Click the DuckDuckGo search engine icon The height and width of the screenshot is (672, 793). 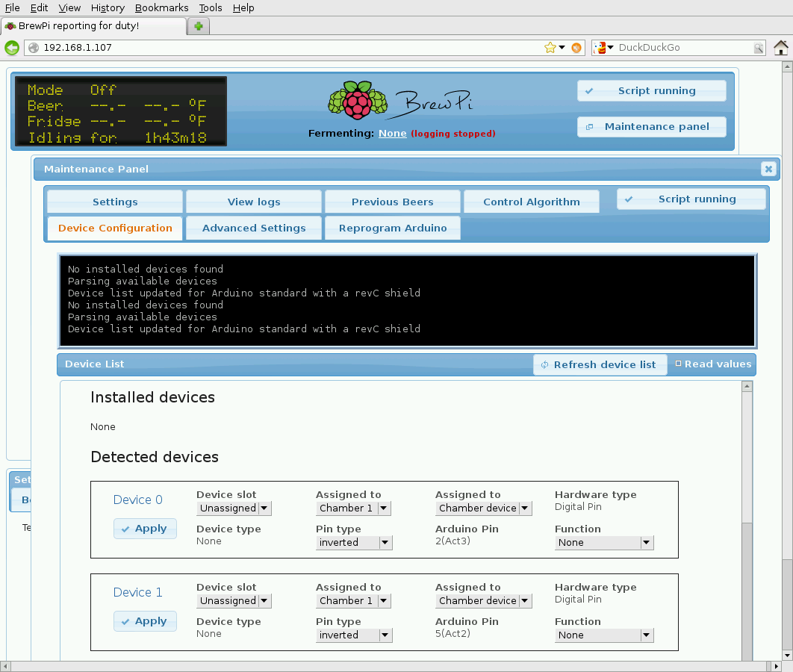600,48
